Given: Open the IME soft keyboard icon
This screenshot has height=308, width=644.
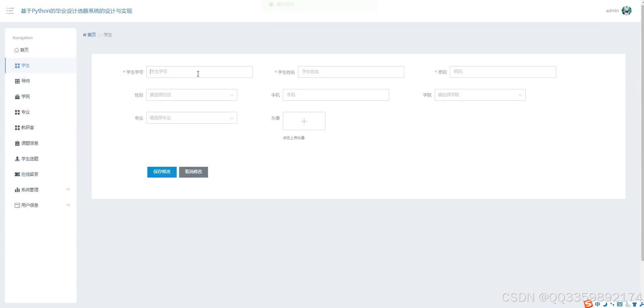Looking at the screenshot, I should pos(620,304).
